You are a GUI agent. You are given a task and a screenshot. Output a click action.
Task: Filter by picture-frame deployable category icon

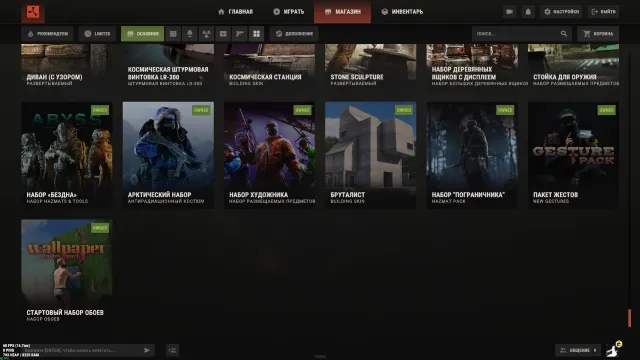223,34
